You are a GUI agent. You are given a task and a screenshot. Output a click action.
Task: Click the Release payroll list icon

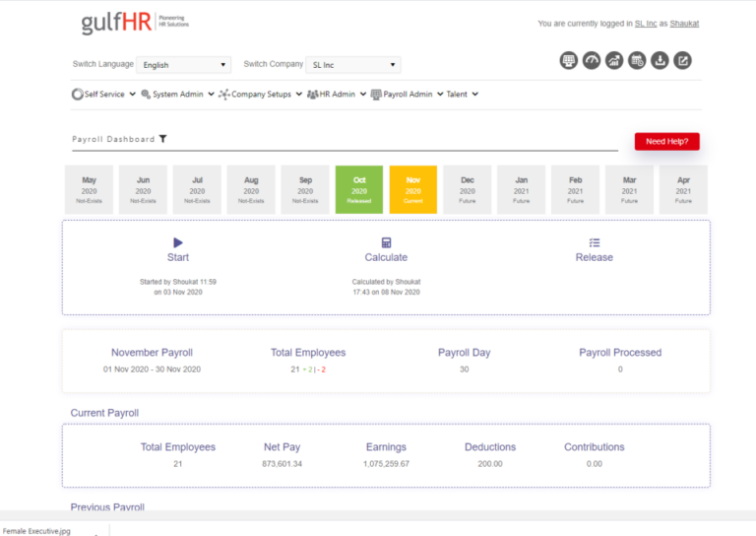pos(595,242)
